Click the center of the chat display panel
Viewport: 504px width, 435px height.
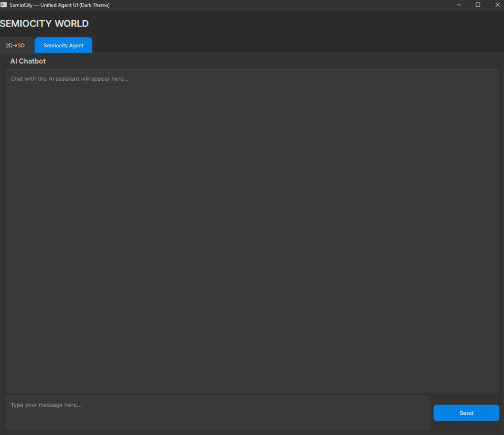click(252, 230)
